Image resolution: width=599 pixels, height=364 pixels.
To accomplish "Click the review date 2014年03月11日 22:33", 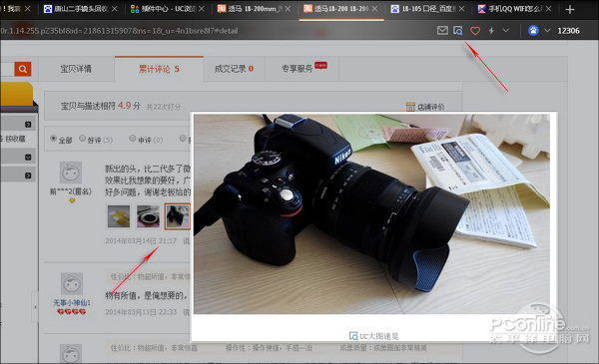I will 141,312.
